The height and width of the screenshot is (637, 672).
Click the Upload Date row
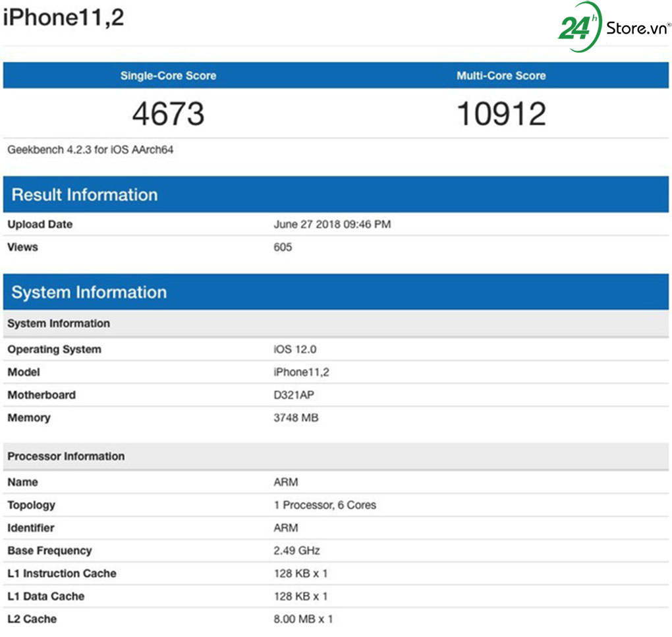(x=40, y=224)
